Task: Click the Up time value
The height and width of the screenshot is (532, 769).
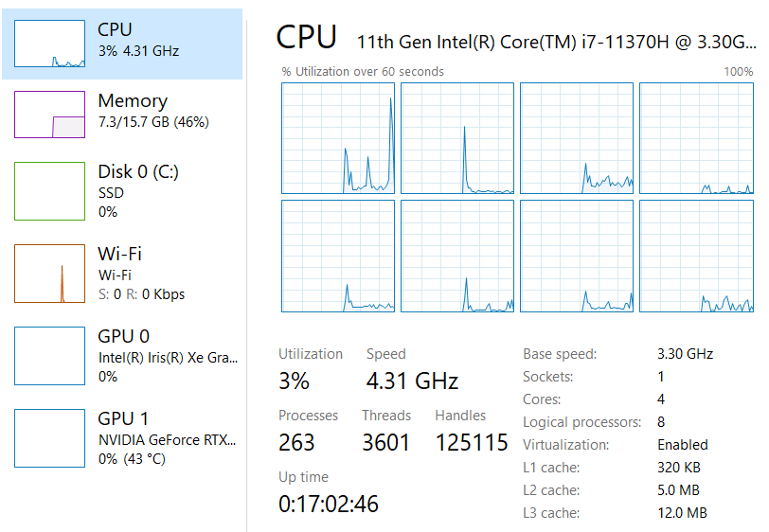Action: click(328, 504)
